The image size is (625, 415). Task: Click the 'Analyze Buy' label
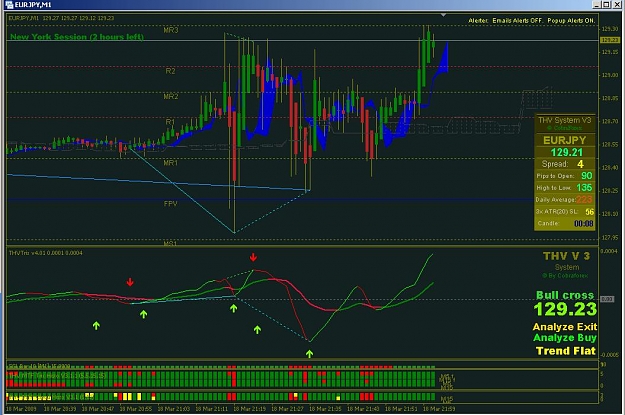(565, 338)
